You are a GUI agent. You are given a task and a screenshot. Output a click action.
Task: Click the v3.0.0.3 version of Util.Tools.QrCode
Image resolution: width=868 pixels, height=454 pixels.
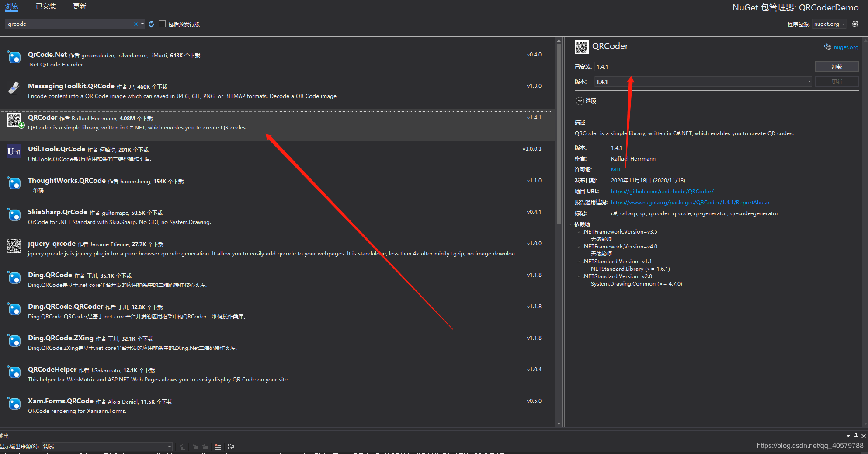(x=532, y=149)
